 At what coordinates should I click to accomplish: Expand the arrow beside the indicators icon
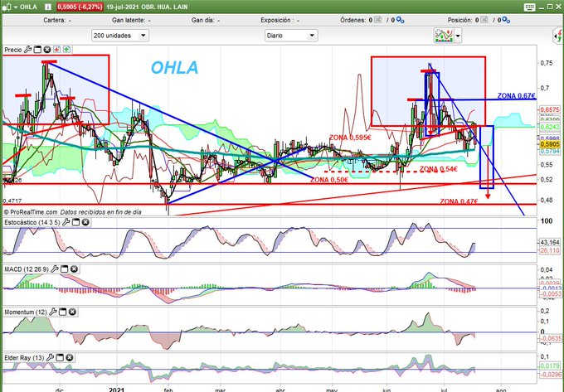(458, 36)
